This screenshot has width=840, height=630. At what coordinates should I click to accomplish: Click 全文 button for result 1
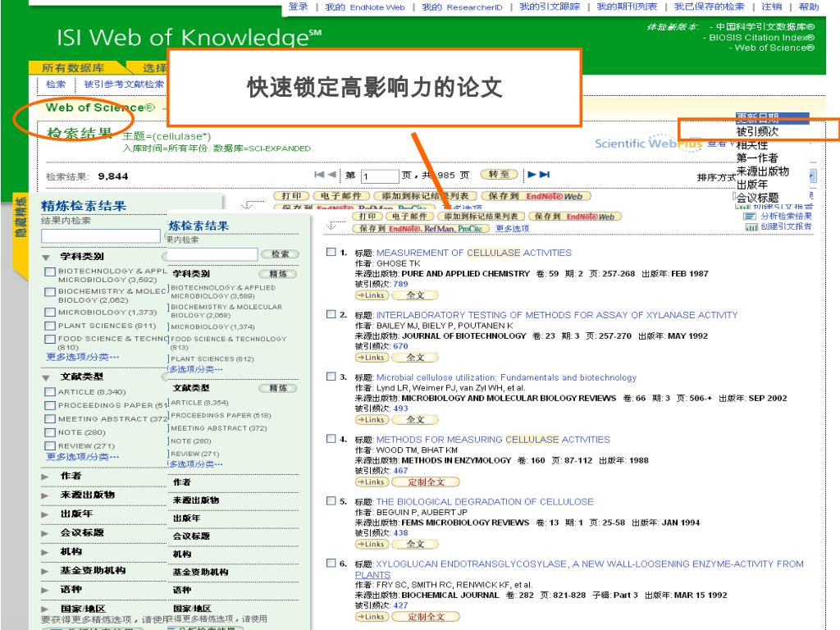click(x=415, y=295)
